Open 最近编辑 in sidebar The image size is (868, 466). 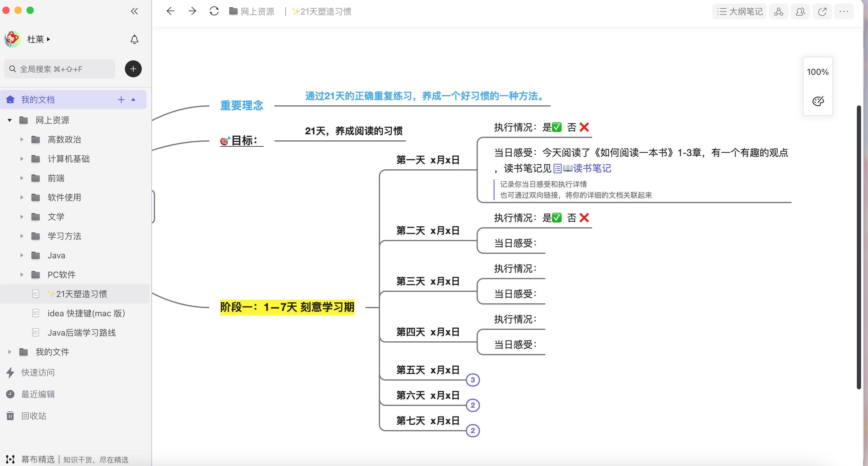(x=38, y=394)
